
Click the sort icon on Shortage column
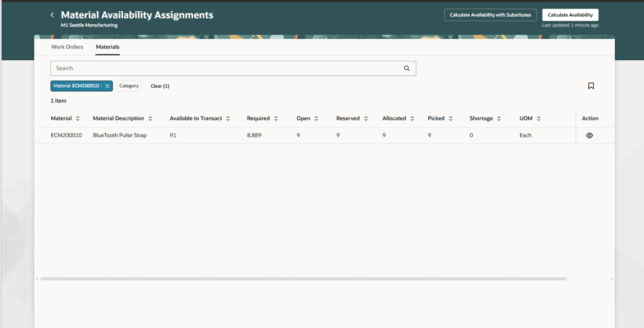click(498, 118)
